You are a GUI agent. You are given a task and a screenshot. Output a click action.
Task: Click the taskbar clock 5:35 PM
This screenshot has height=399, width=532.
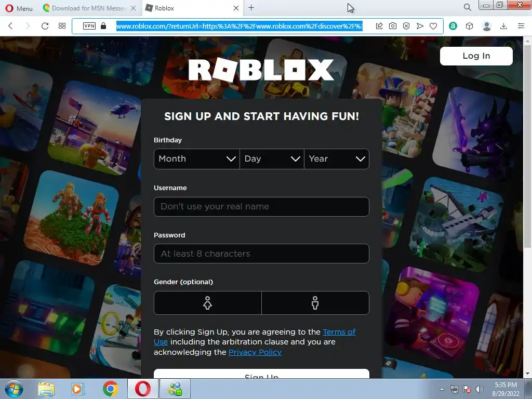click(506, 389)
